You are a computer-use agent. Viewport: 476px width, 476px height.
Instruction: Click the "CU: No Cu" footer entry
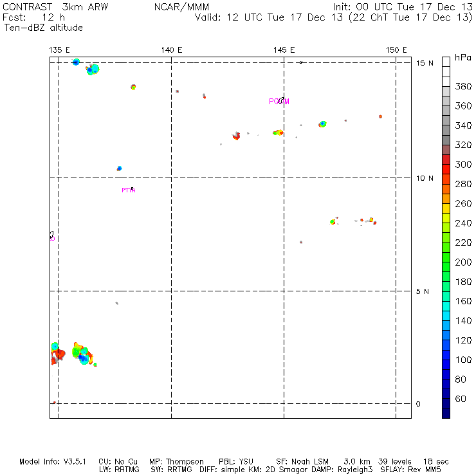click(118, 462)
